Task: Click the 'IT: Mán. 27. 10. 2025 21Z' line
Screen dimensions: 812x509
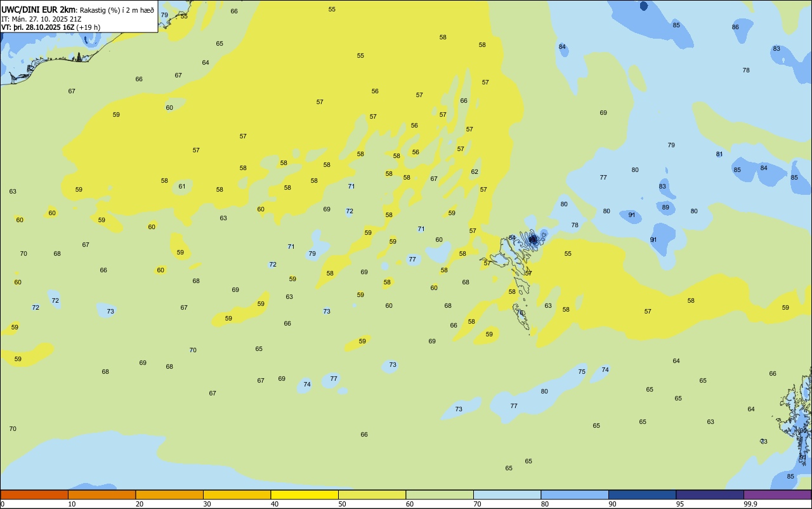Action: pos(41,19)
